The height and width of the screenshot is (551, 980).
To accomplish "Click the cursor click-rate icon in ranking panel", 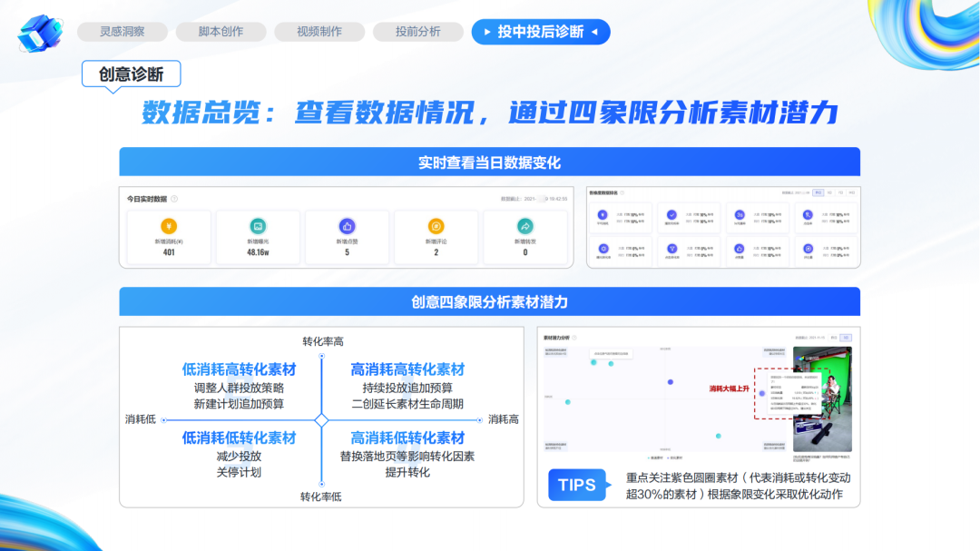I will tap(808, 215).
